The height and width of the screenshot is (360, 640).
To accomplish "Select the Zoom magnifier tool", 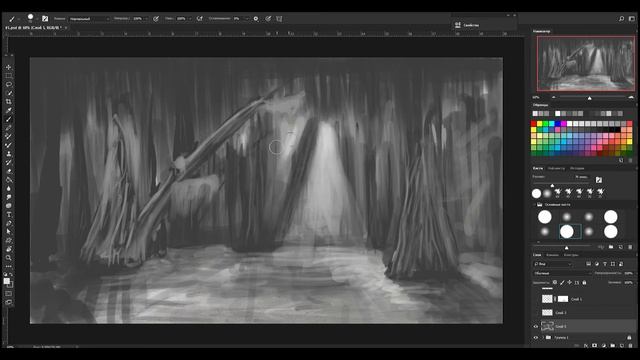I will [9, 258].
